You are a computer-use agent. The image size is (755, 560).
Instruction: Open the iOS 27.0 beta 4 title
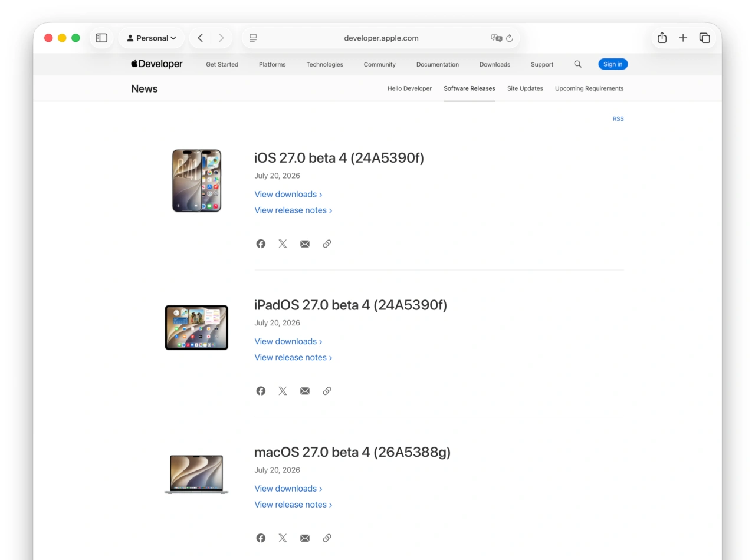[x=339, y=158]
